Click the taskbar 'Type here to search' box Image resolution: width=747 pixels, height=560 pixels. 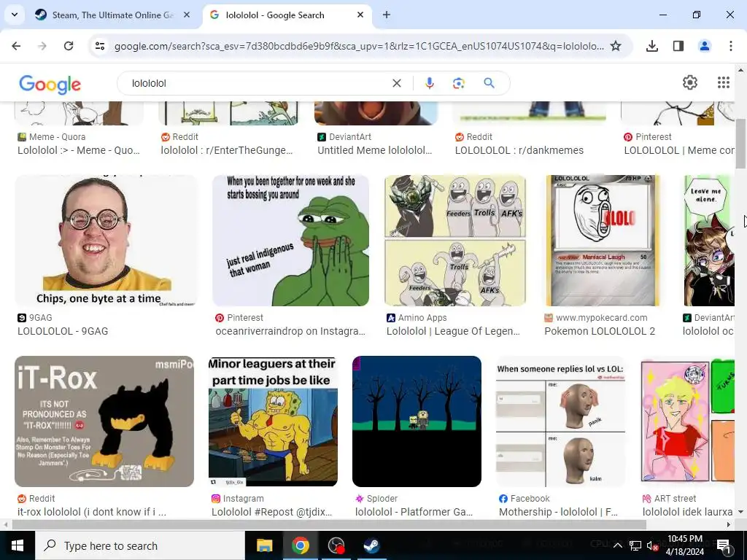pyautogui.click(x=139, y=545)
